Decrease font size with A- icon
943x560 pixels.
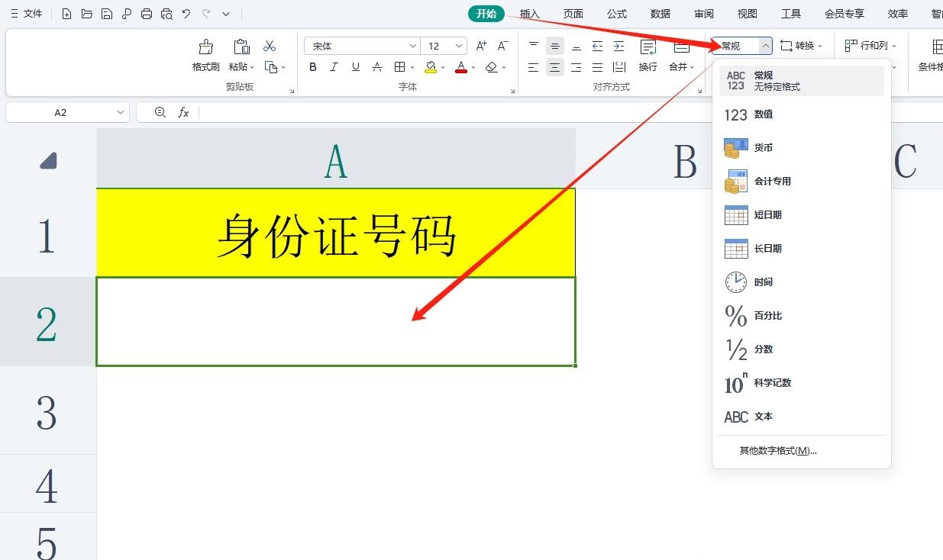tap(503, 46)
